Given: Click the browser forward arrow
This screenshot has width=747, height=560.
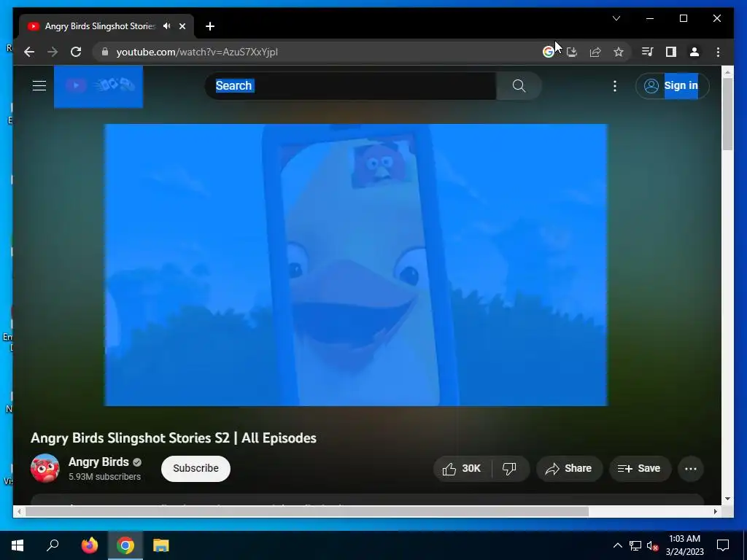Looking at the screenshot, I should pos(53,52).
